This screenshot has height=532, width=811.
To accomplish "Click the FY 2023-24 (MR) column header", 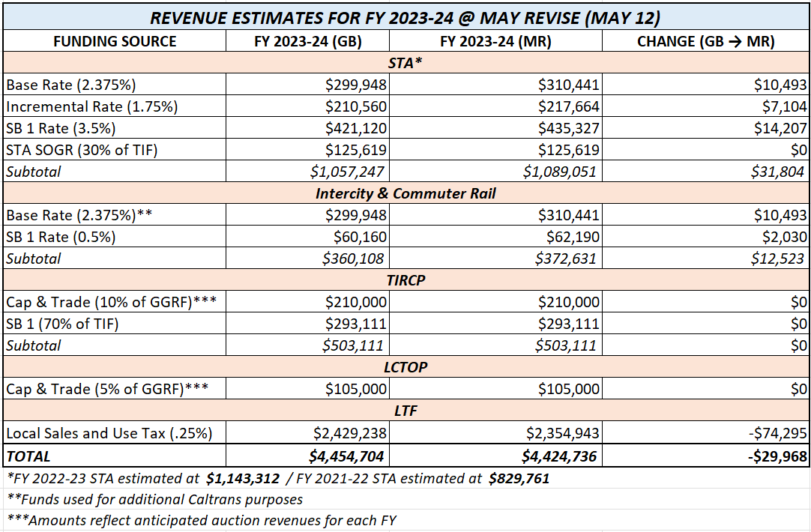I will (x=495, y=41).
